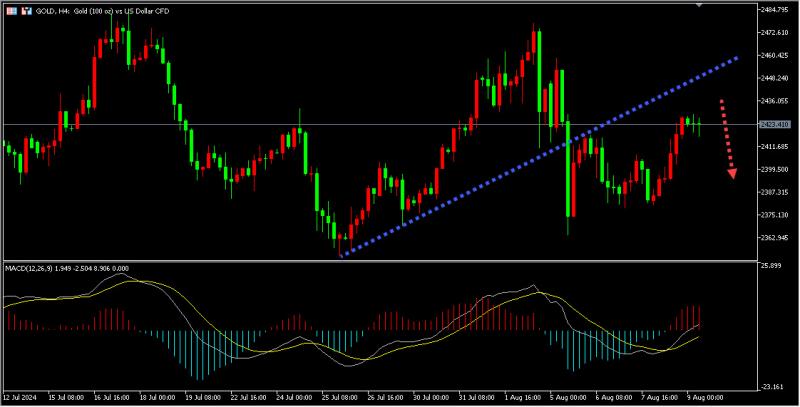Click time axis label 24 Jul 00:00
Image resolution: width=800 pixels, height=407 pixels.
point(296,397)
